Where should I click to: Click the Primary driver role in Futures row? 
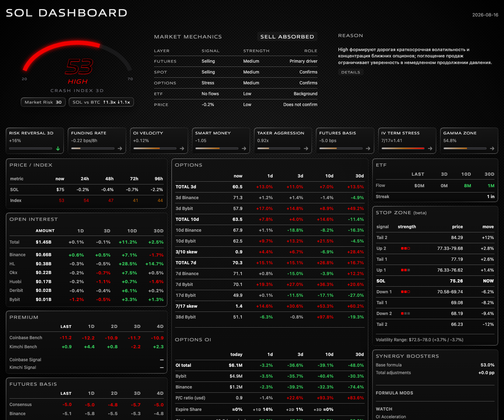[303, 61]
